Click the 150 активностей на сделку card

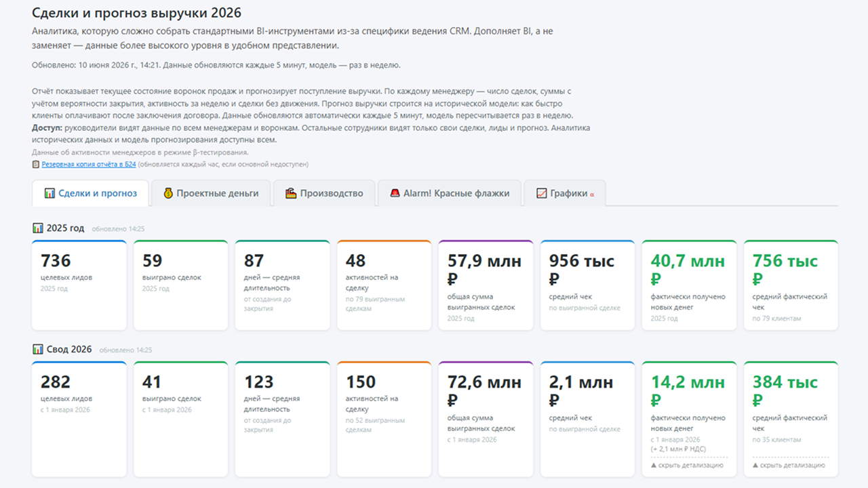[384, 419]
